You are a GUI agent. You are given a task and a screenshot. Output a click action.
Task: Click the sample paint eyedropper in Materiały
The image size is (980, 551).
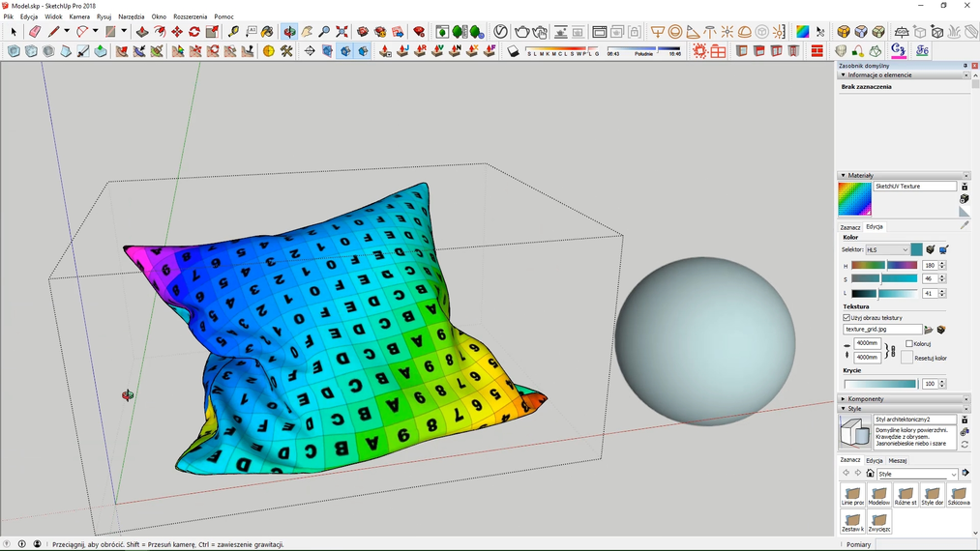[965, 225]
